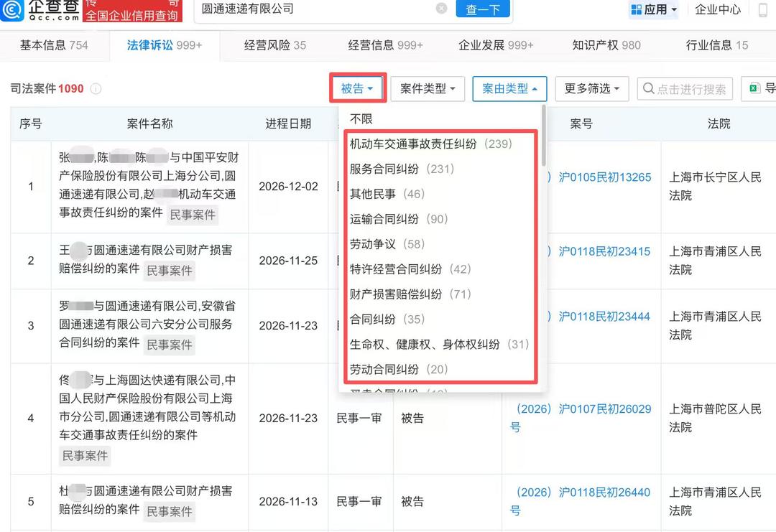This screenshot has width=776, height=532.
Task: Select 不限 in the dropdown list
Action: point(361,118)
